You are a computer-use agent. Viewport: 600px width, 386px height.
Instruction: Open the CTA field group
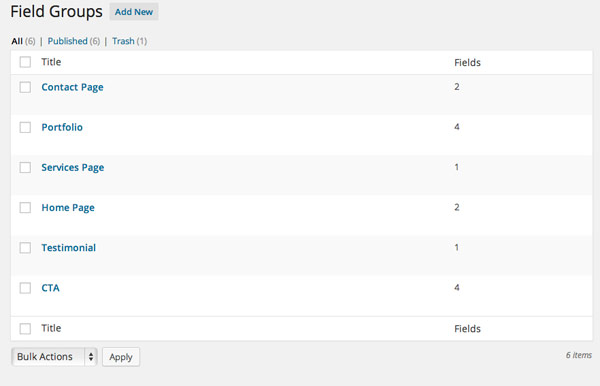pos(51,288)
